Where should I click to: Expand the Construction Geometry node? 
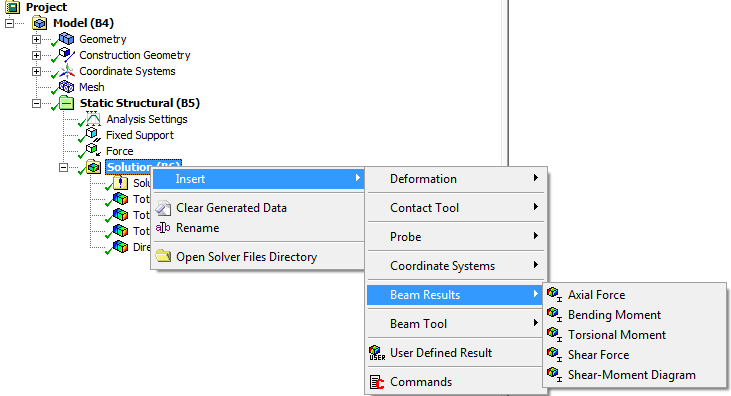[x=36, y=55]
